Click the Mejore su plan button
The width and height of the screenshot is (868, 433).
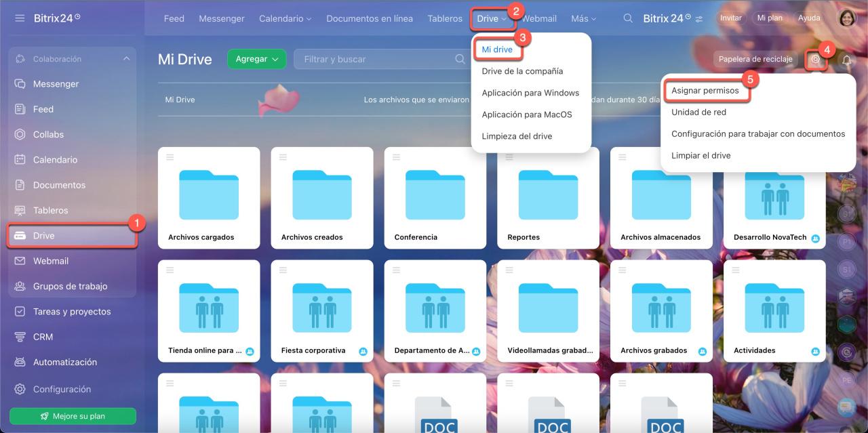[x=73, y=416]
